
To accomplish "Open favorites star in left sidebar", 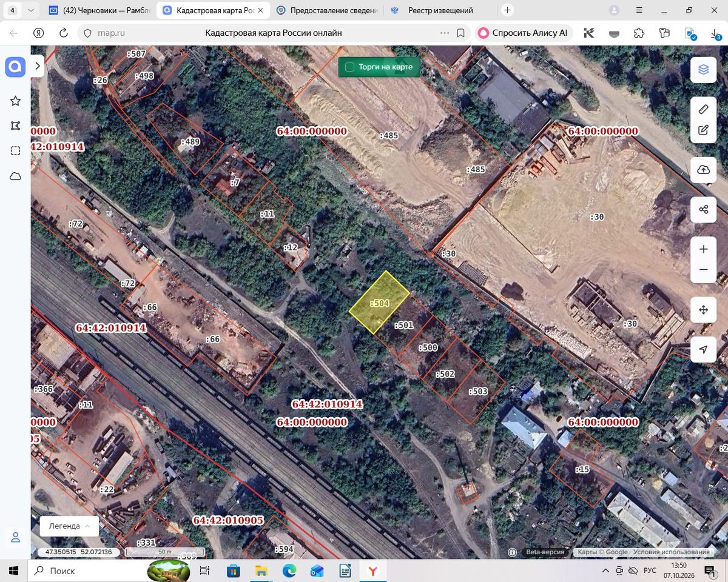I will point(15,101).
